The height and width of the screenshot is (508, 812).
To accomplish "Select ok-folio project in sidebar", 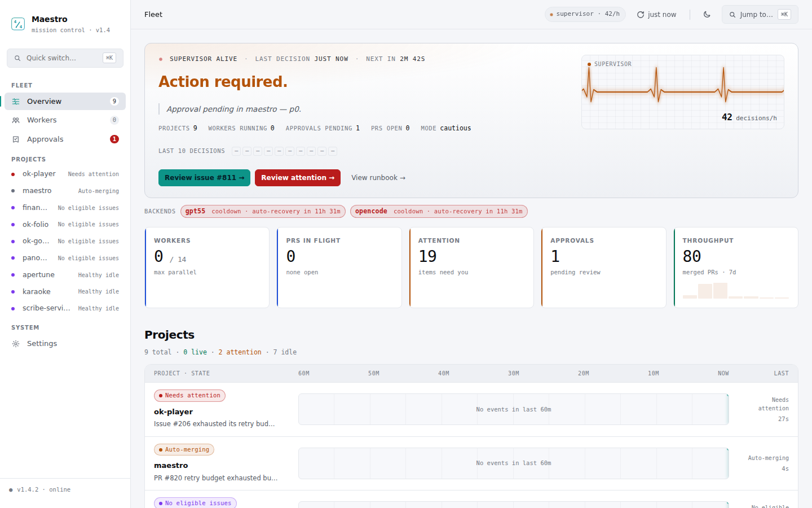I will [x=65, y=225].
